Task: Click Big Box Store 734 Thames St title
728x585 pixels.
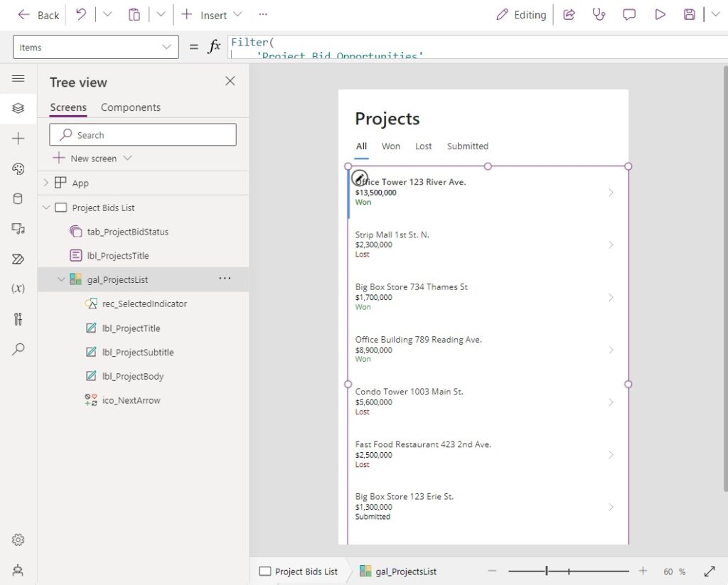Action: tap(412, 287)
